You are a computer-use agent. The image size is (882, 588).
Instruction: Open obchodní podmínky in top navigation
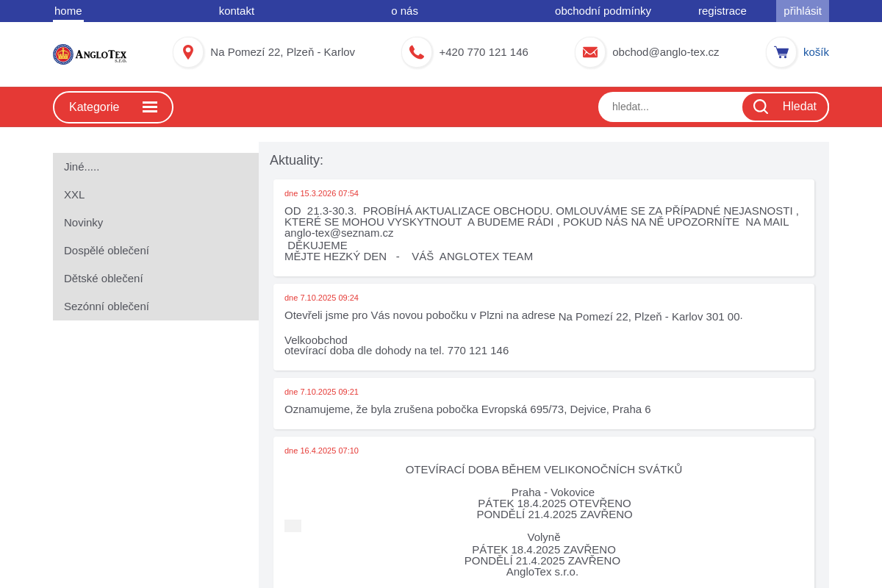[603, 11]
